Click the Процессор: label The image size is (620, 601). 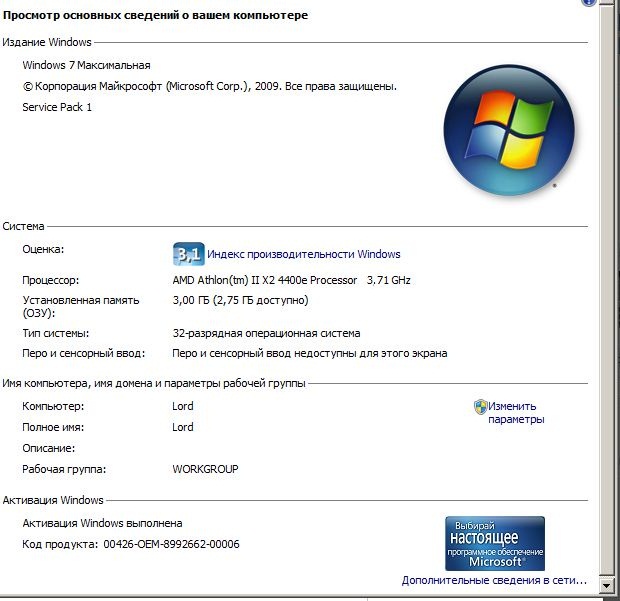tap(51, 280)
